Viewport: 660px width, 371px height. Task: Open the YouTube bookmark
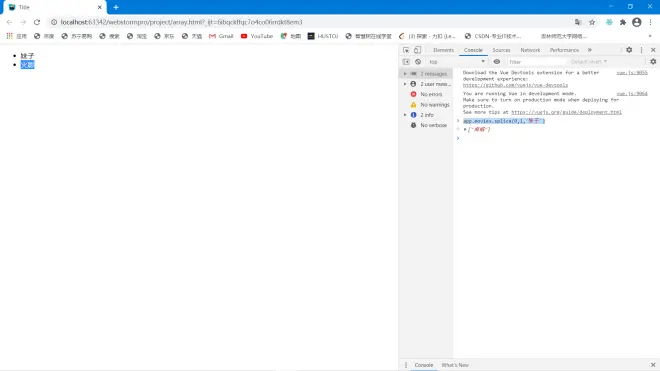[257, 36]
